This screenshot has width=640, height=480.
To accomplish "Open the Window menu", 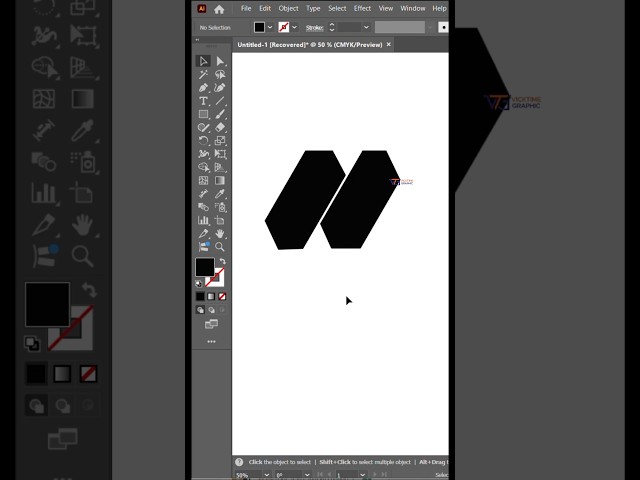I will tap(413, 9).
